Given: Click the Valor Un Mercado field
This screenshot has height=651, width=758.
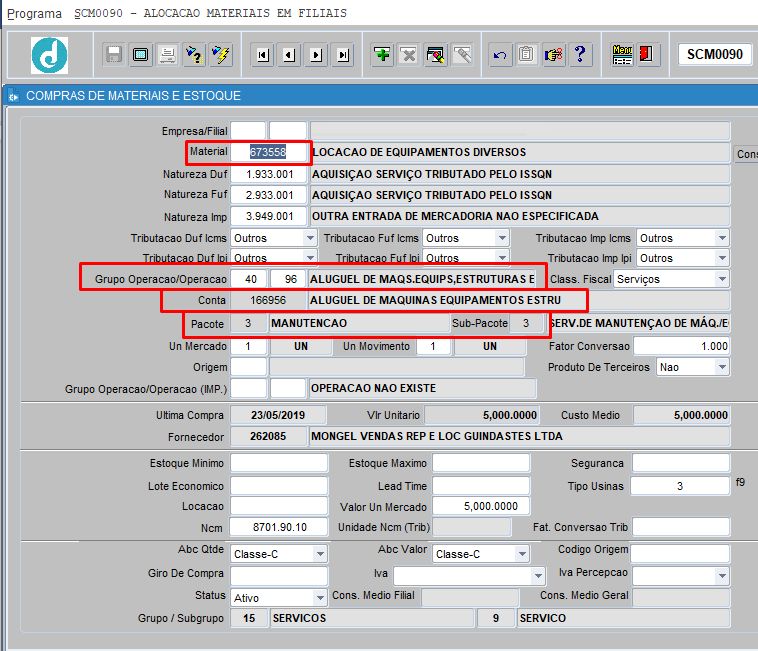Looking at the screenshot, I should click(481, 506).
